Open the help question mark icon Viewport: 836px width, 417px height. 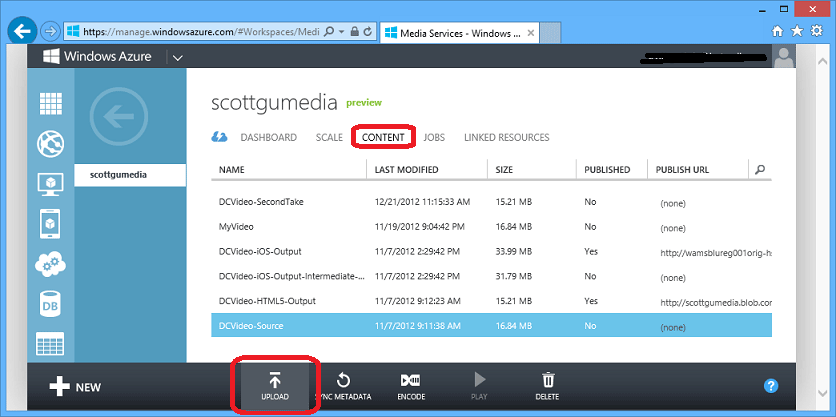coord(771,386)
